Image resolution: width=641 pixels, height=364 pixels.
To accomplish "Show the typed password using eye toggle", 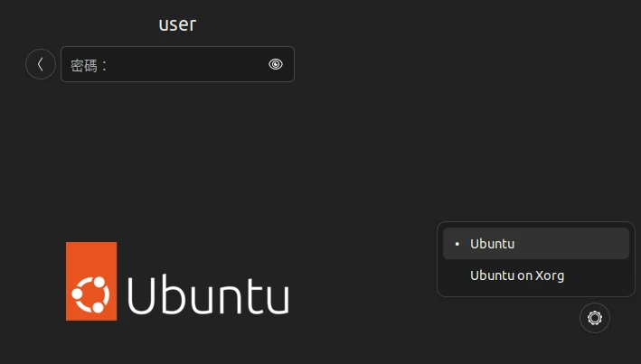I will click(x=276, y=64).
